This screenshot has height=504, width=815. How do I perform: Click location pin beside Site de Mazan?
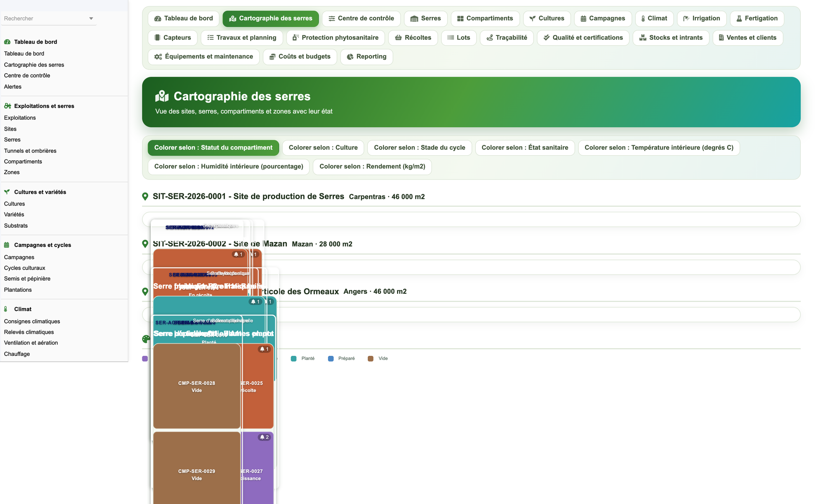[x=145, y=244]
